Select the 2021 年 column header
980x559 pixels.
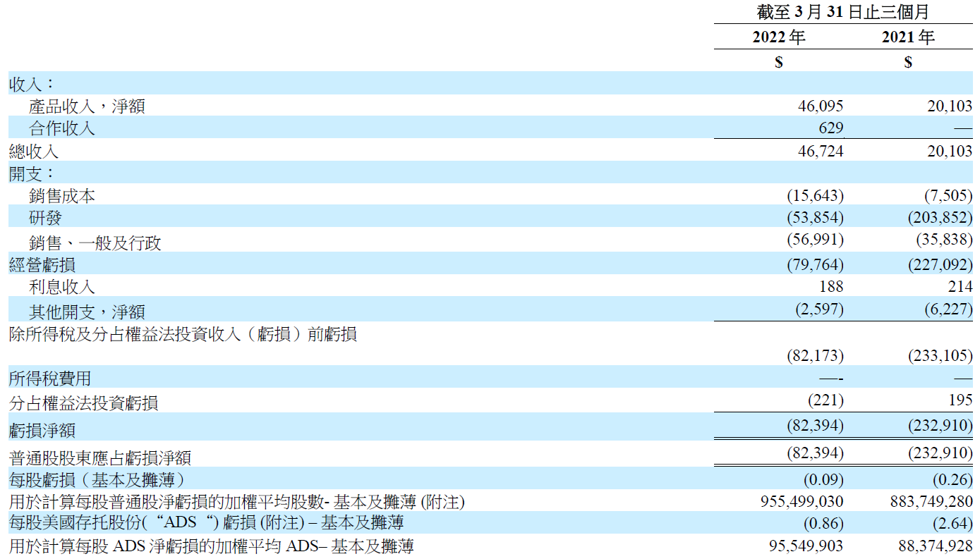click(x=908, y=37)
